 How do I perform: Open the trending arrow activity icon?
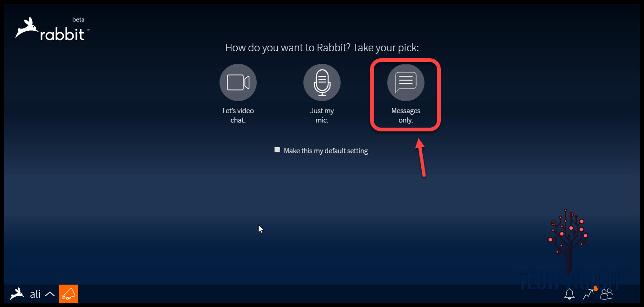click(589, 294)
